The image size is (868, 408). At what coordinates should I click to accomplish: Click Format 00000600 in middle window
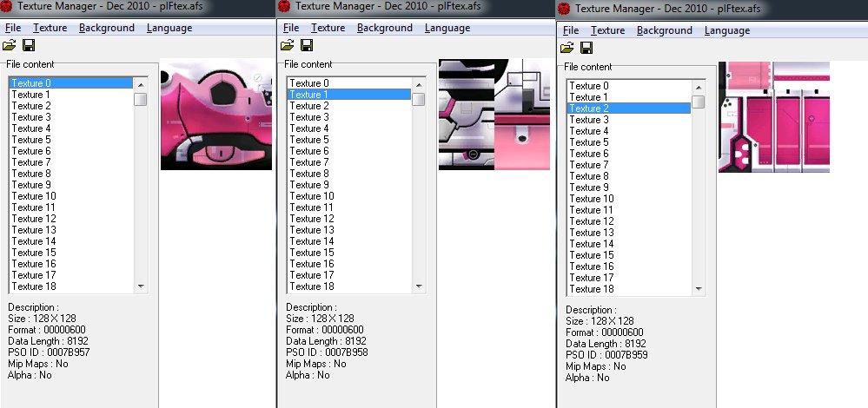tap(325, 330)
